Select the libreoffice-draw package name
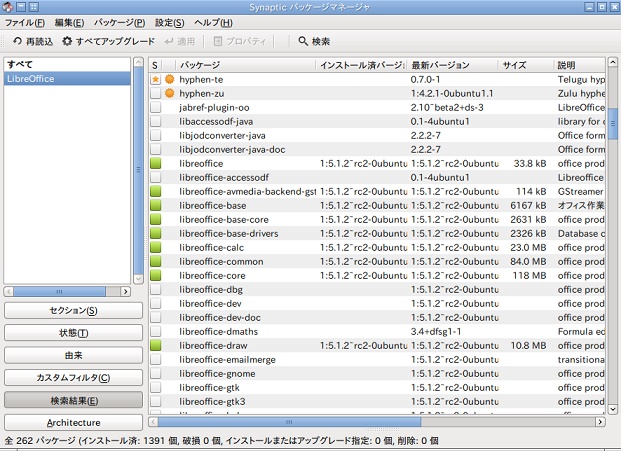Viewport: 621px width, 451px height. click(x=213, y=345)
